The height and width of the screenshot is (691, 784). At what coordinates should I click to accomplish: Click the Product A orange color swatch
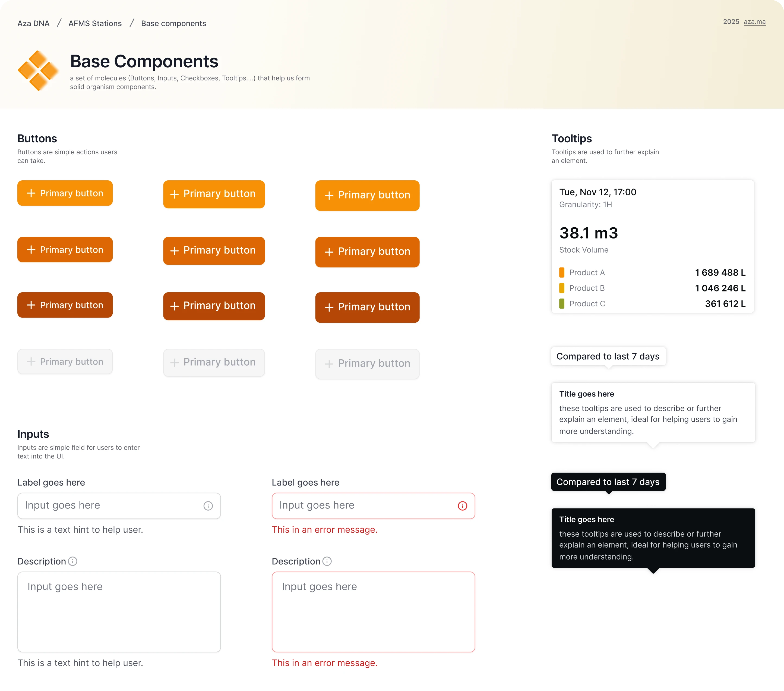coord(562,272)
